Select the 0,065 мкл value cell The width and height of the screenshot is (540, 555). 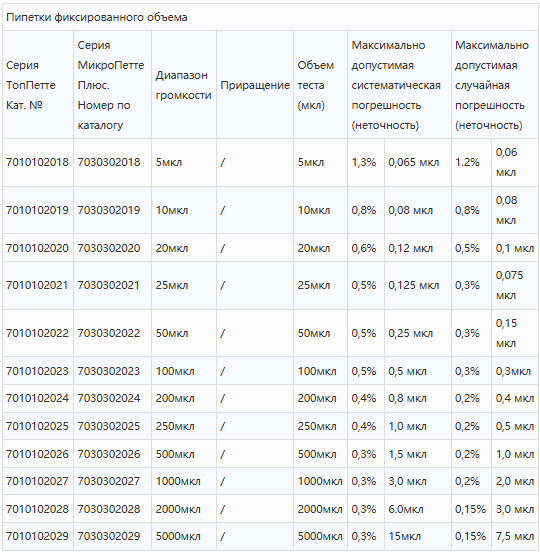point(418,162)
